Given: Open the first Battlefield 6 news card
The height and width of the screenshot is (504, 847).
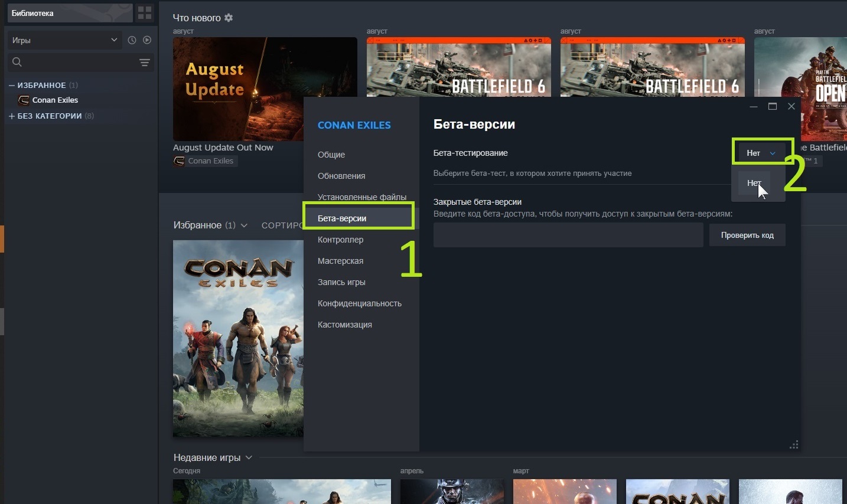Looking at the screenshot, I should tap(458, 67).
